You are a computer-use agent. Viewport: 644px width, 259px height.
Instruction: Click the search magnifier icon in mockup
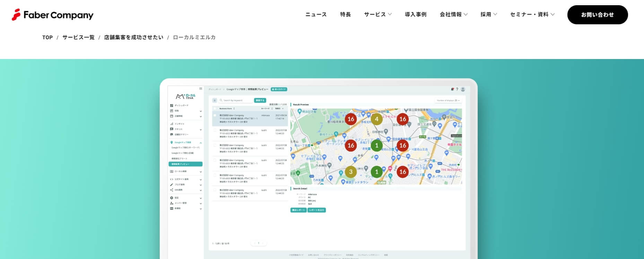tap(221, 100)
